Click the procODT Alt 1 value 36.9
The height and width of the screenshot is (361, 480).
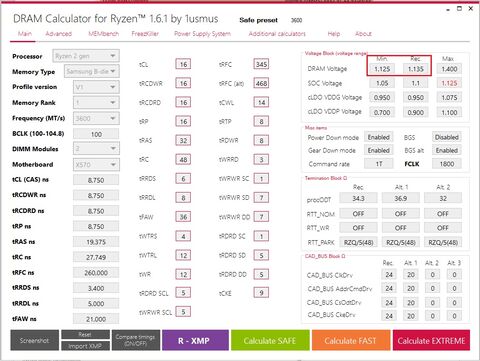[x=401, y=198]
